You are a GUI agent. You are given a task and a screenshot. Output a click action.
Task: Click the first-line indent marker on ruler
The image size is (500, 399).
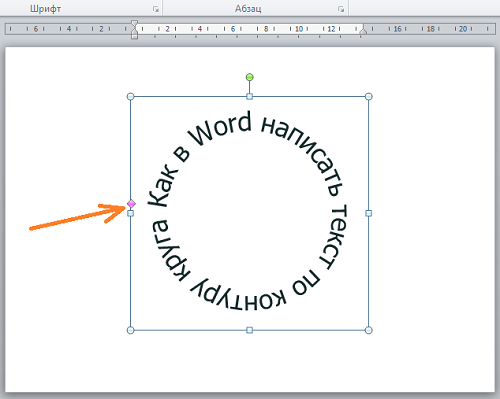click(134, 24)
